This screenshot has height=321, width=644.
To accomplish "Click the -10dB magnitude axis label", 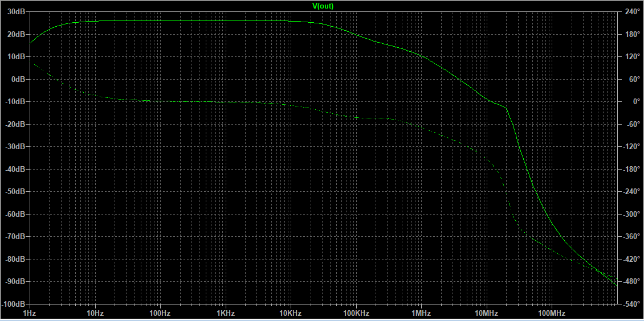I will click(x=15, y=102).
